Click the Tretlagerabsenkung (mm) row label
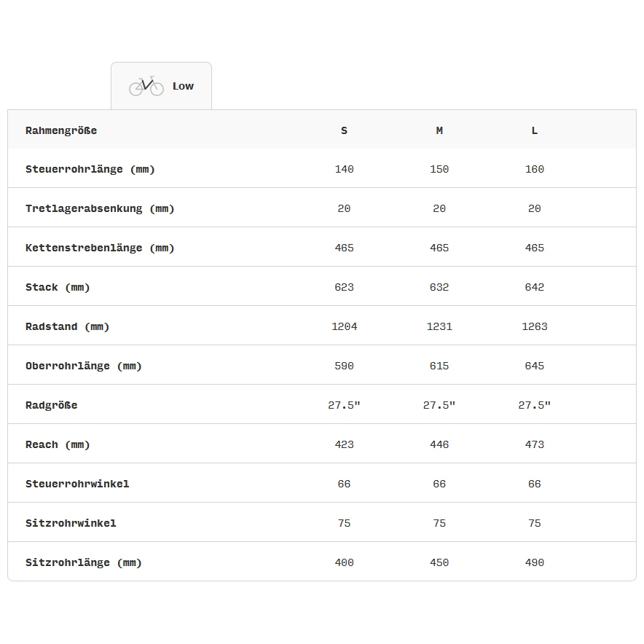 [x=100, y=208]
